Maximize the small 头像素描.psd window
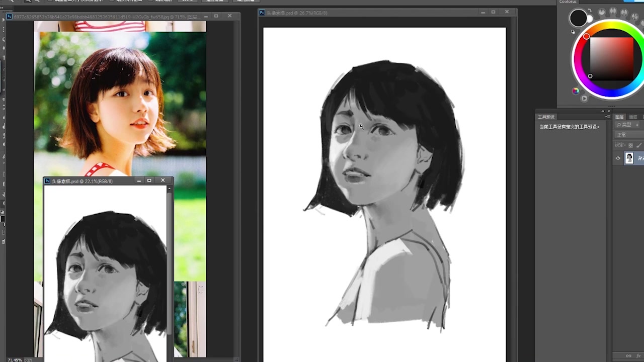 click(149, 180)
